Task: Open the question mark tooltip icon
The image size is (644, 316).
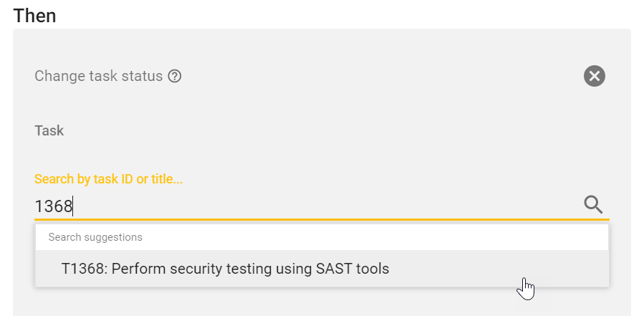Action: tap(174, 76)
